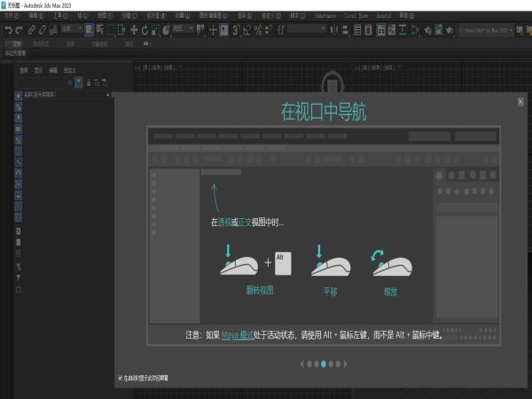The height and width of the screenshot is (399, 532).
Task: Open the Maya 模式 link
Action: coord(237,335)
